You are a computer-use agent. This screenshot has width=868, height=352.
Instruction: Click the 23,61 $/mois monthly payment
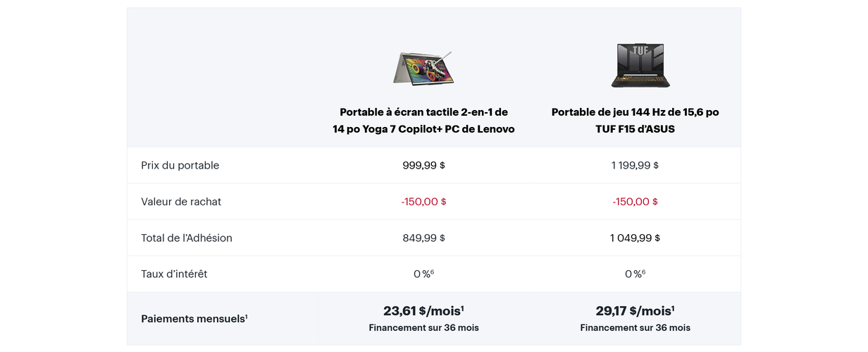coord(423,310)
